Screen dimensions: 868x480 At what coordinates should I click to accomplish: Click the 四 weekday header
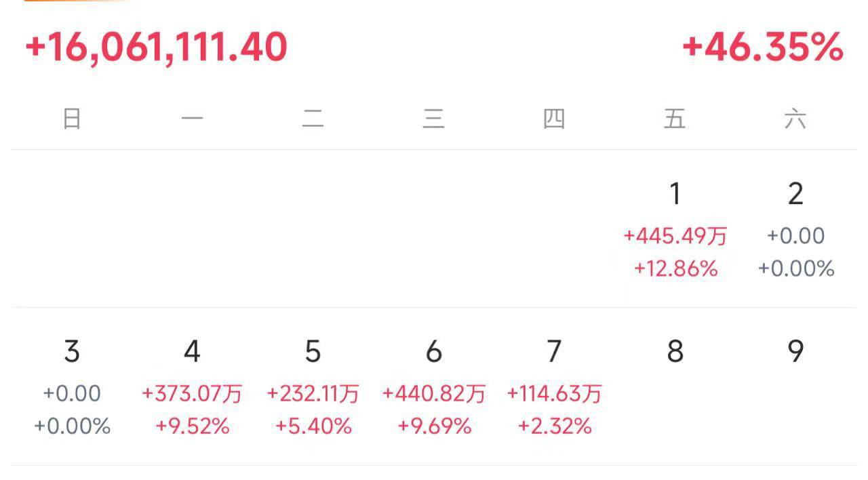click(x=554, y=119)
